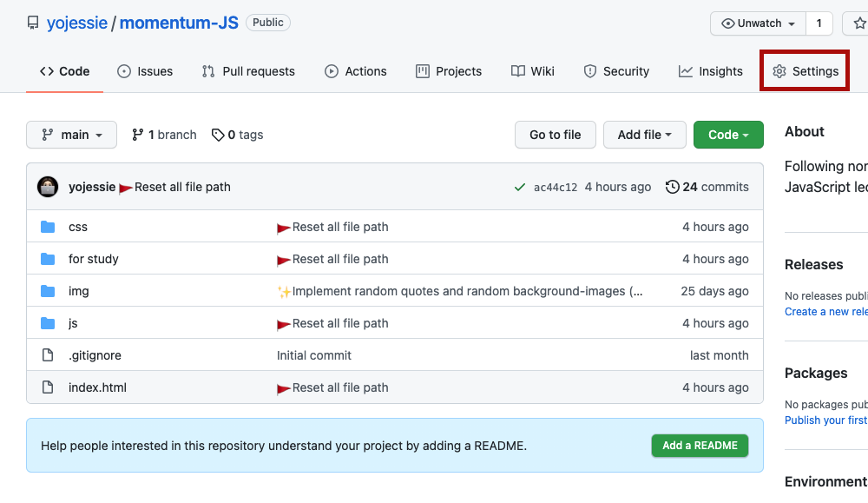The width and height of the screenshot is (868, 503).
Task: Click the .gitignore file icon
Action: (x=48, y=355)
